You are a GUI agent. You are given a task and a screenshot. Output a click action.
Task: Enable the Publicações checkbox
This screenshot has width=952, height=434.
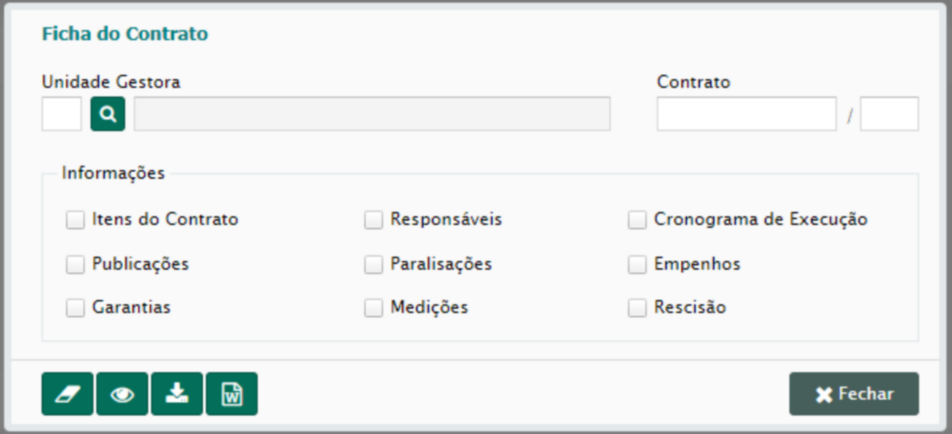coord(75,265)
